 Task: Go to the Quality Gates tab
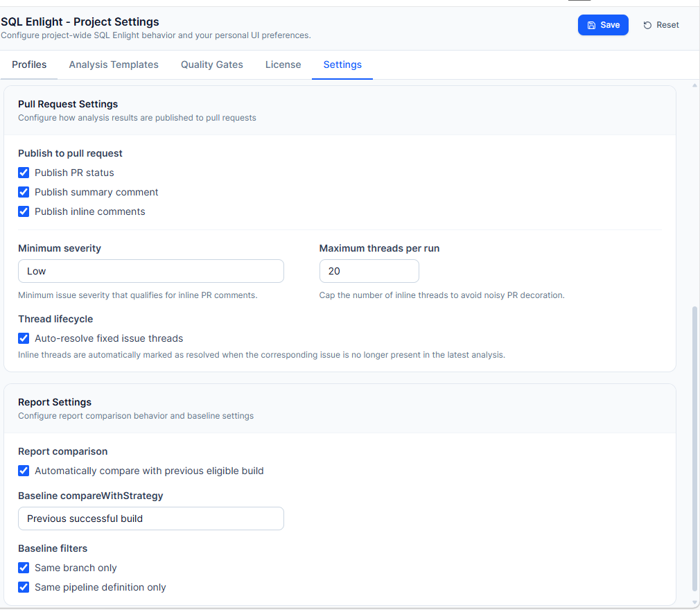[211, 64]
